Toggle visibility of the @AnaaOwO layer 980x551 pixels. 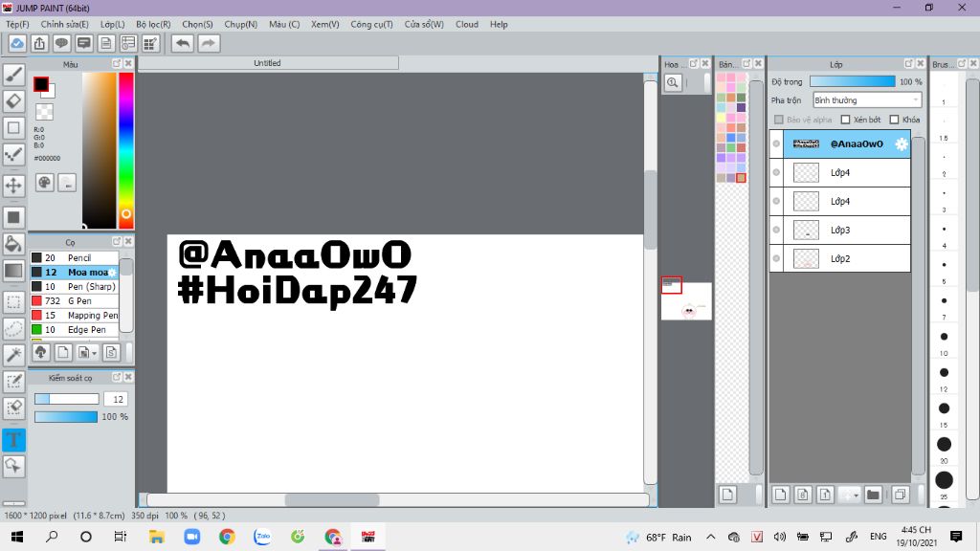776,143
